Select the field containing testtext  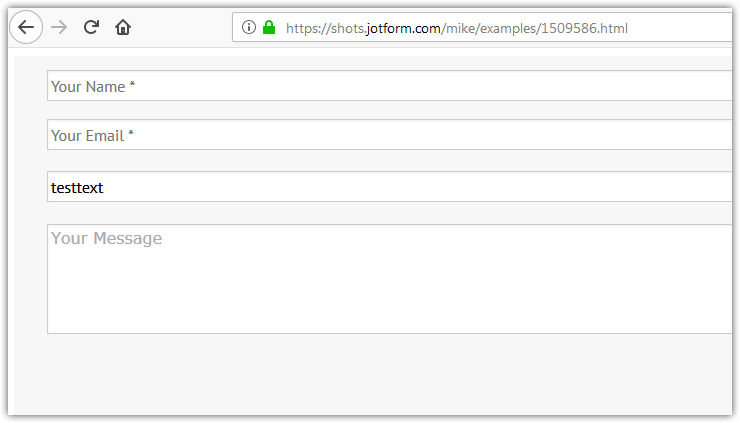pyautogui.click(x=400, y=187)
